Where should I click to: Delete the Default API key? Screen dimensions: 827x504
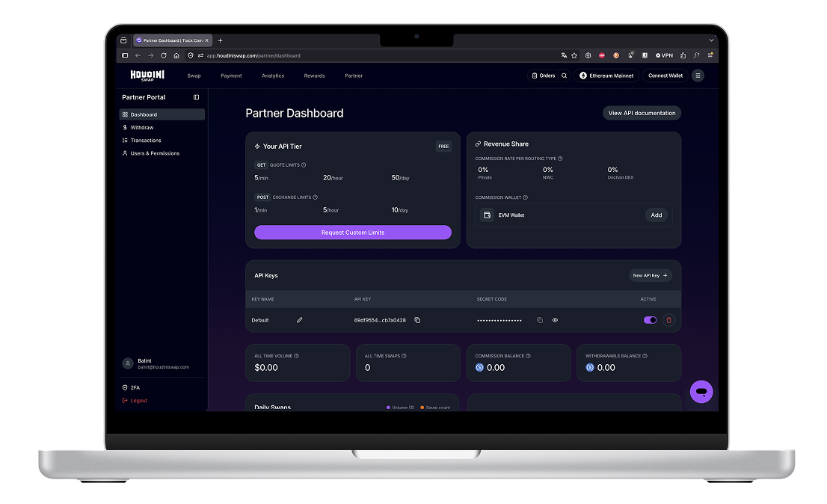tap(668, 320)
